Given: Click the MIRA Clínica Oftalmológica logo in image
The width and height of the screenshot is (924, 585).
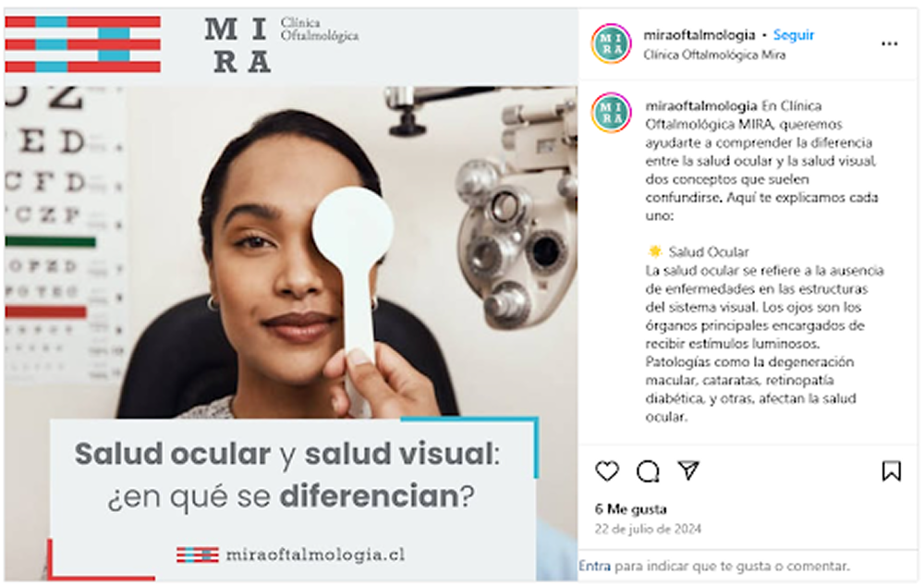Looking at the screenshot, I should pyautogui.click(x=281, y=44).
